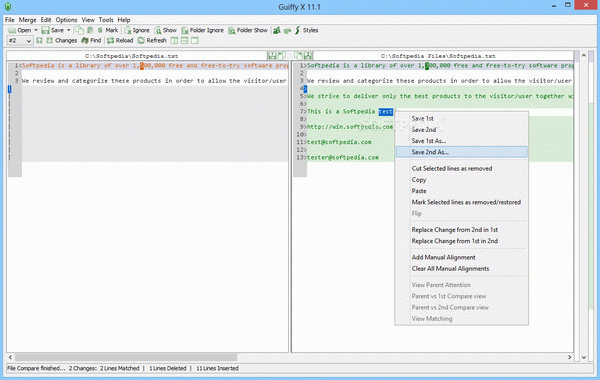Viewport: 600px width, 380px height.
Task: Click line tester@softpedia.com in right pane
Action: (x=343, y=157)
